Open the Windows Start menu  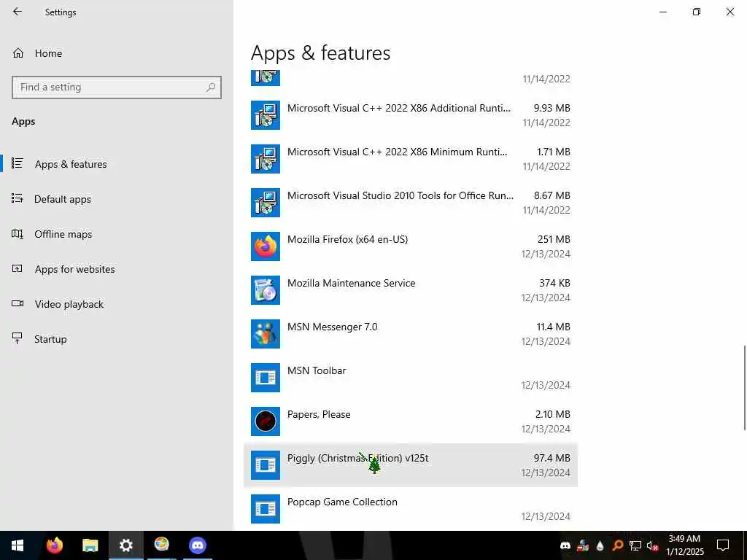tap(18, 545)
